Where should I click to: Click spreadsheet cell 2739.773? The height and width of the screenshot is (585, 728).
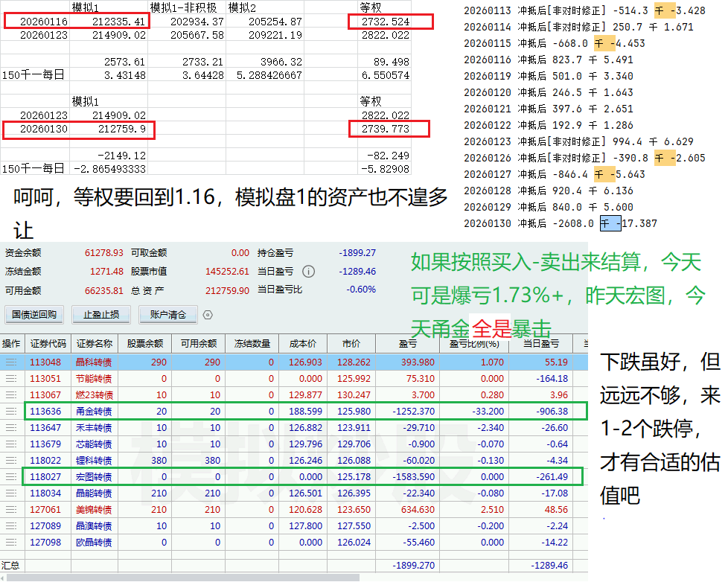(386, 129)
